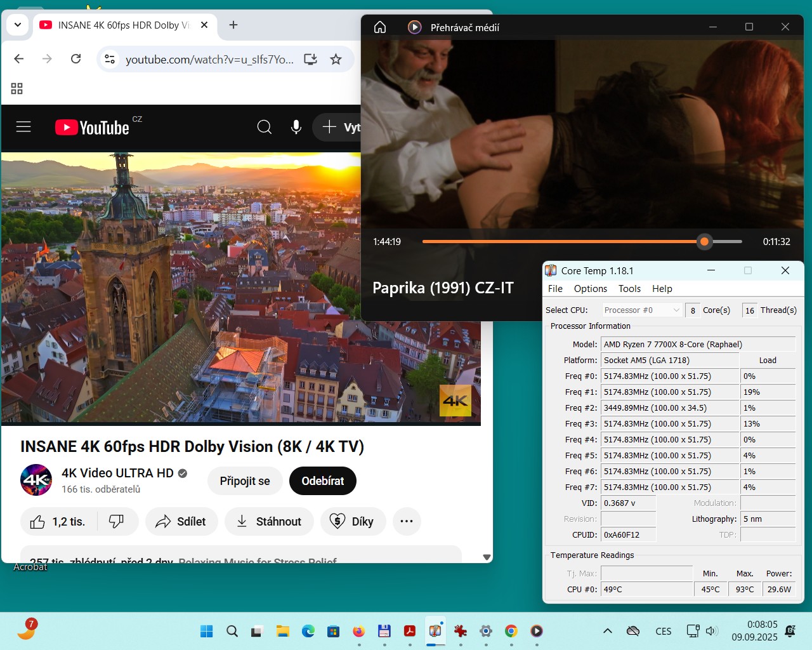Click the Připojit se join button
Screen dimensions: 812x650
245,481
